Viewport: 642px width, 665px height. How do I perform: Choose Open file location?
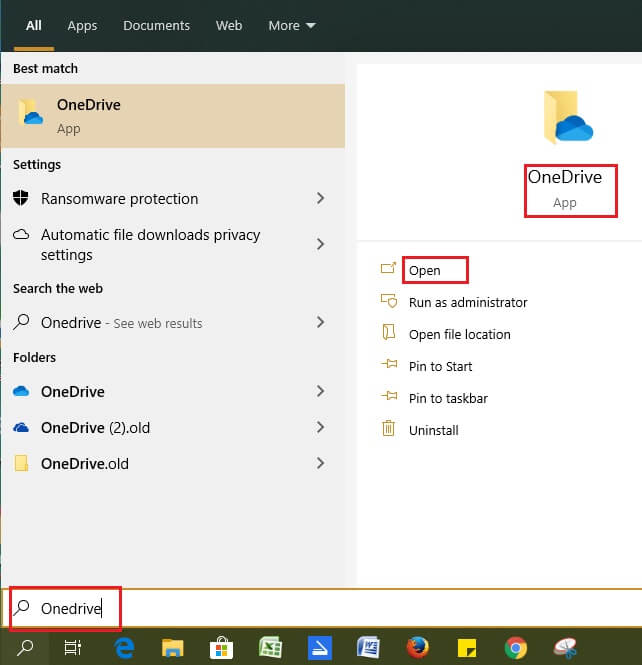[460, 335]
